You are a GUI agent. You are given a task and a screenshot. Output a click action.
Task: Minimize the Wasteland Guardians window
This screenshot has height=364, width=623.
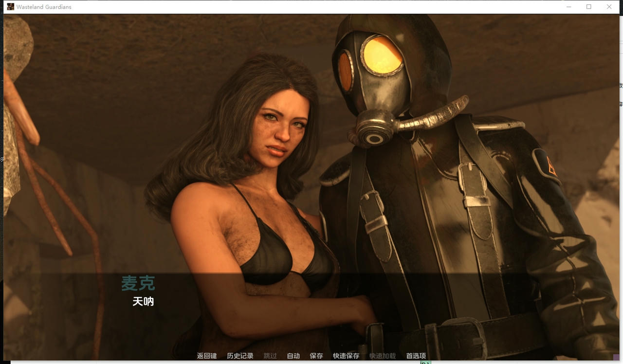click(568, 6)
